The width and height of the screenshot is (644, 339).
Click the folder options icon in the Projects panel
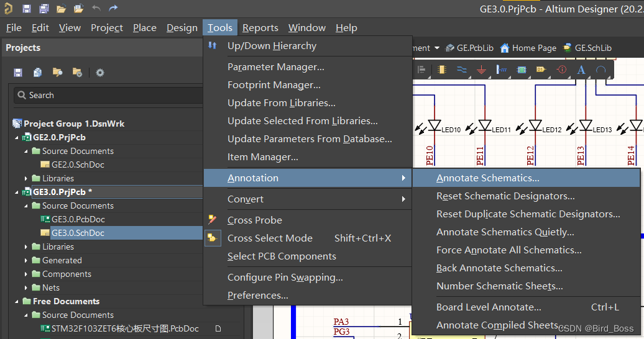tap(77, 73)
